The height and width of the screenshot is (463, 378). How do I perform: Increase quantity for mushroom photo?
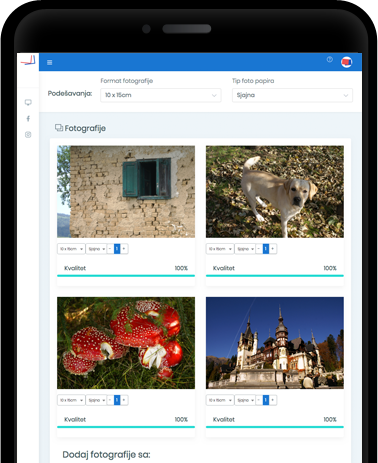pos(124,400)
